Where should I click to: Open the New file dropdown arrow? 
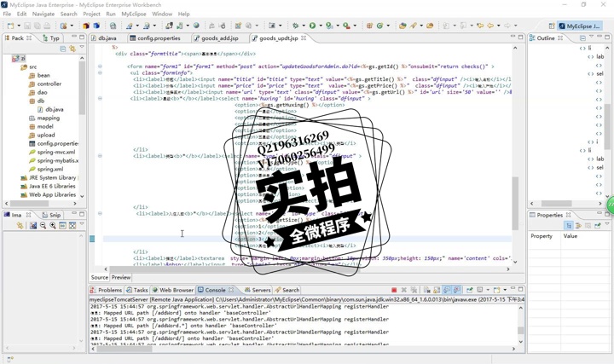coord(19,26)
